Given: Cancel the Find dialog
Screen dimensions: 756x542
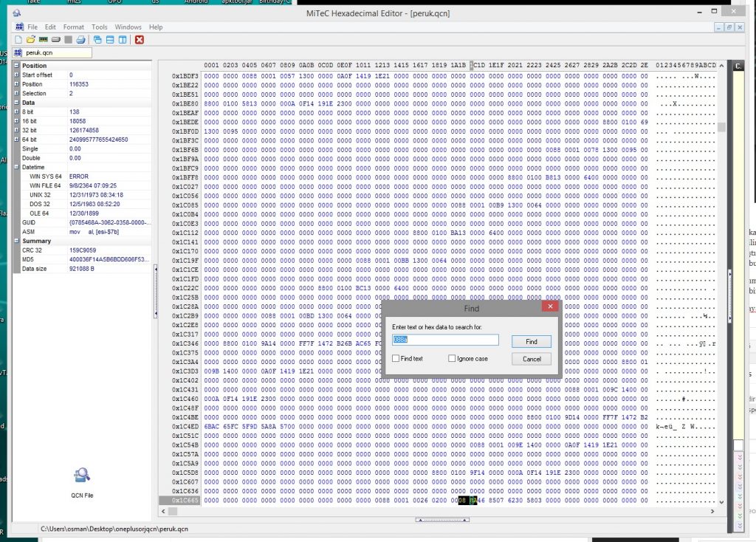Looking at the screenshot, I should (x=532, y=359).
